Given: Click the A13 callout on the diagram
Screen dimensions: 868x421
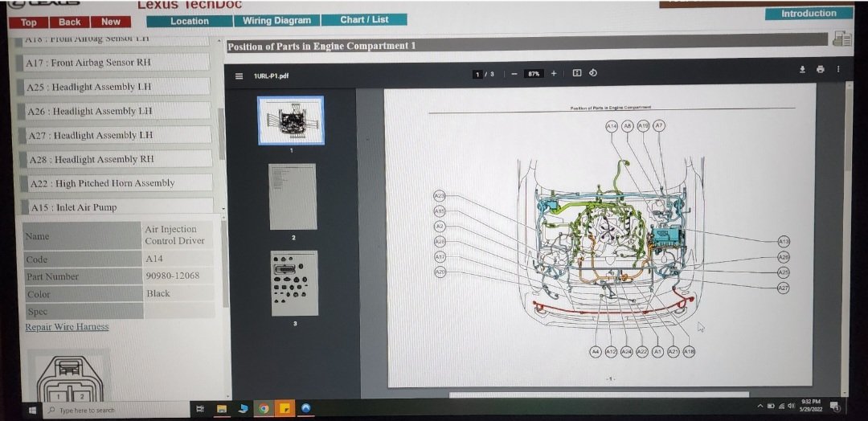Looking at the screenshot, I should 784,242.
